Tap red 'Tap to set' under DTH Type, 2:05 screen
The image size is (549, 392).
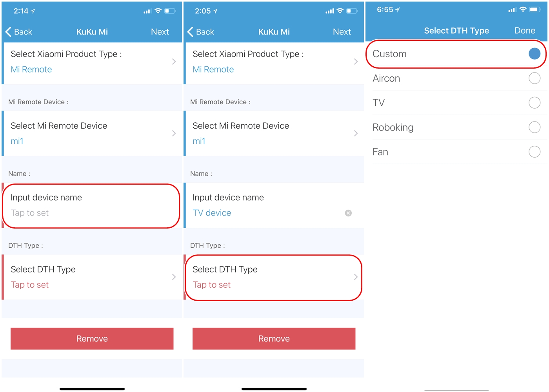point(212,285)
